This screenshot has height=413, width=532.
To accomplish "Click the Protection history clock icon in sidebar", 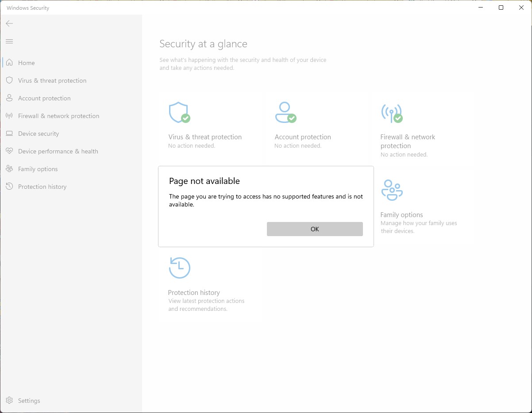I will point(9,187).
